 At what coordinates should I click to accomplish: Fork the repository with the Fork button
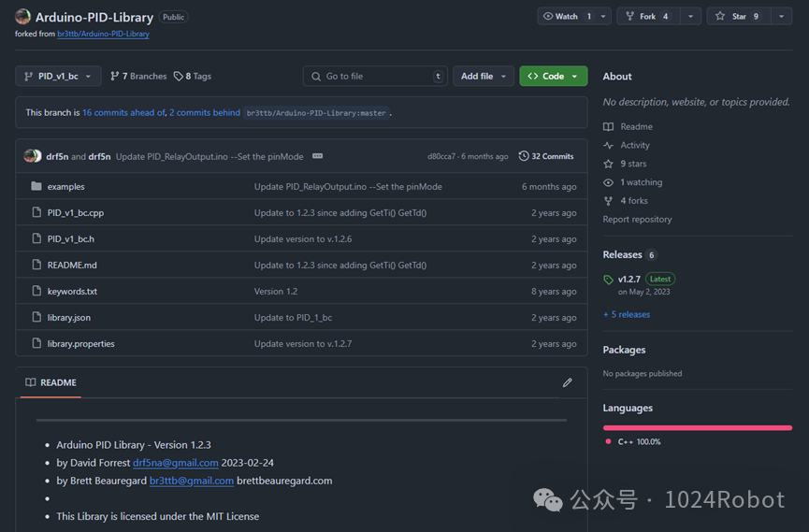(648, 17)
